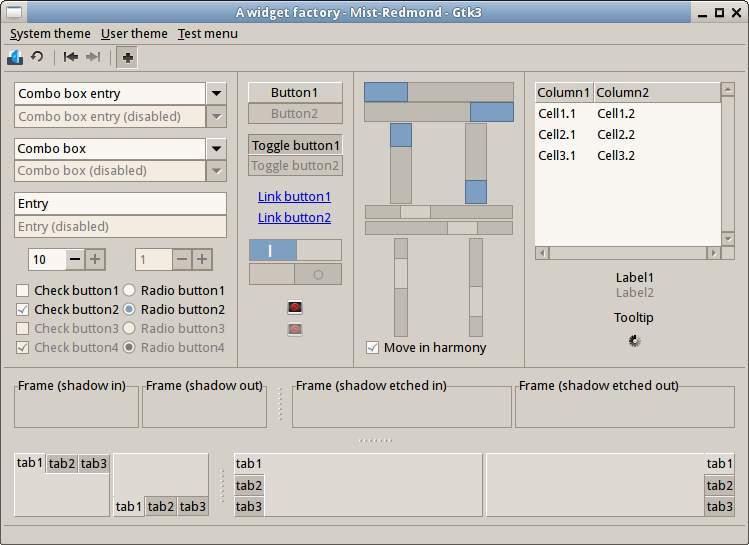Click the go-to-first toolbar icon
Viewport: 749px width, 545px height.
[71, 57]
